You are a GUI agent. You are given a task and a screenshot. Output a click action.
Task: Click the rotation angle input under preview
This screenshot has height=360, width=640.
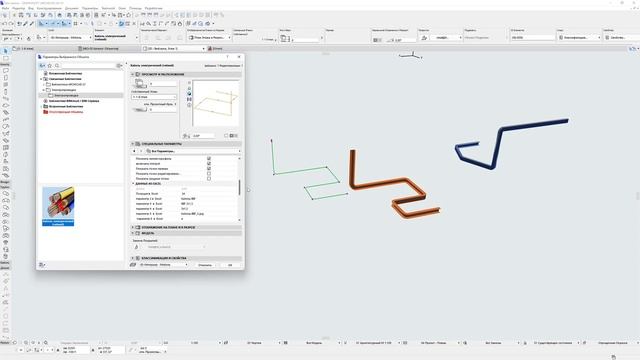coord(203,136)
